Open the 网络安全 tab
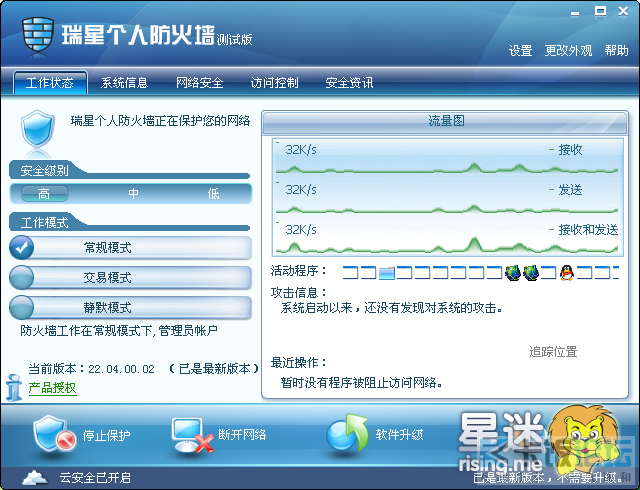 [200, 83]
